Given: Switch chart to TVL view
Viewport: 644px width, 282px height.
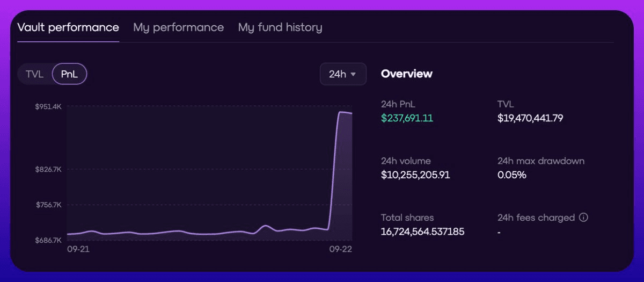Looking at the screenshot, I should pyautogui.click(x=34, y=74).
